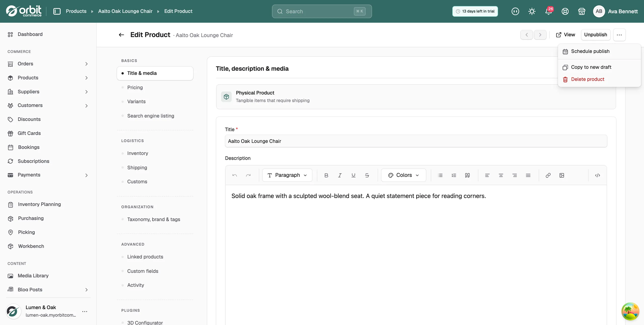This screenshot has height=325, width=644.
Task: Click the View product link
Action: [566, 35]
